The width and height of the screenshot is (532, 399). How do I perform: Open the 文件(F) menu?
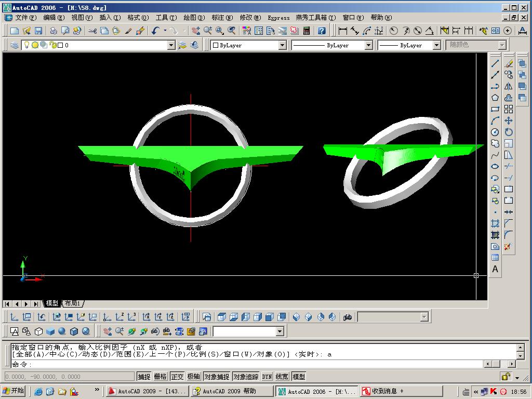[26, 18]
